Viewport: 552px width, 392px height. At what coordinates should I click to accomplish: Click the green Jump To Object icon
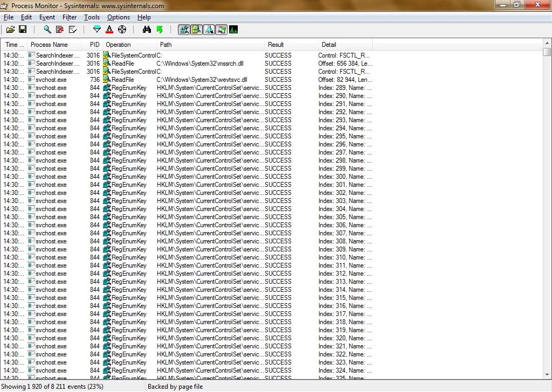[x=160, y=30]
